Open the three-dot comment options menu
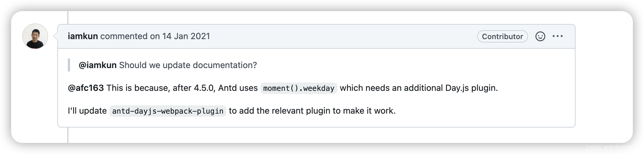This screenshot has height=154, width=644. pyautogui.click(x=558, y=36)
